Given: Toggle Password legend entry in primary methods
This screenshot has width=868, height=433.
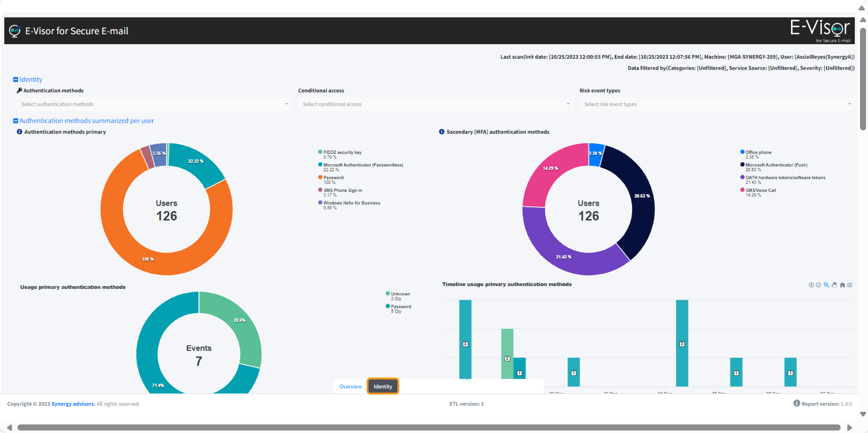Looking at the screenshot, I should [x=331, y=180].
